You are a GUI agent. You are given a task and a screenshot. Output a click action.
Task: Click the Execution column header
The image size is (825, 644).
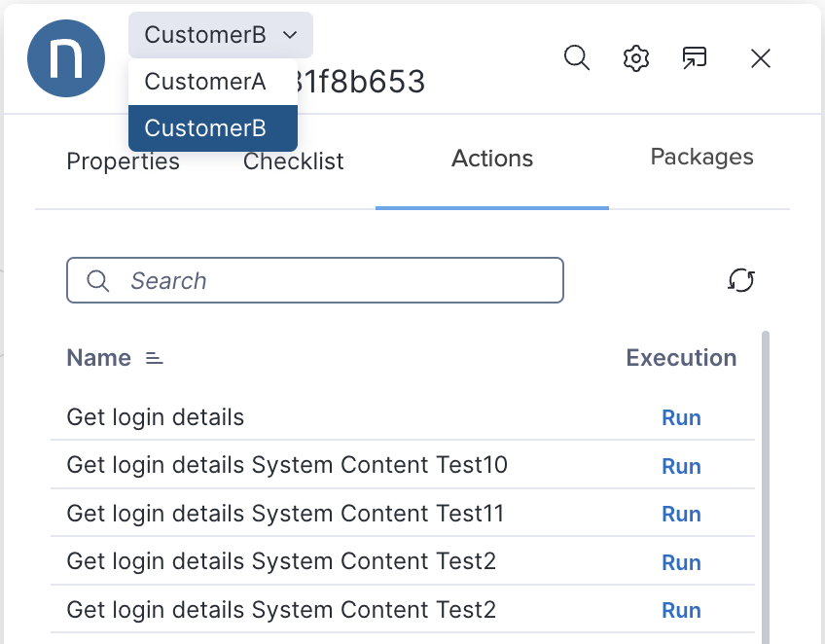click(681, 358)
